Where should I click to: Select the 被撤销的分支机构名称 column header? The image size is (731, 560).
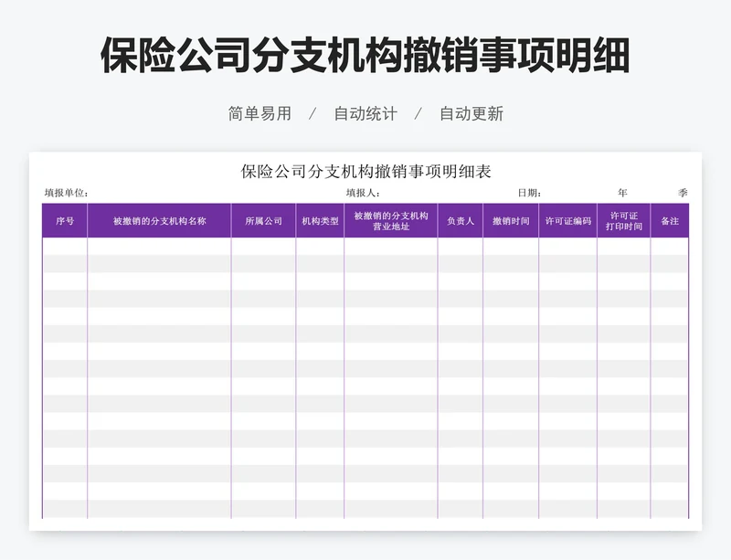point(159,221)
